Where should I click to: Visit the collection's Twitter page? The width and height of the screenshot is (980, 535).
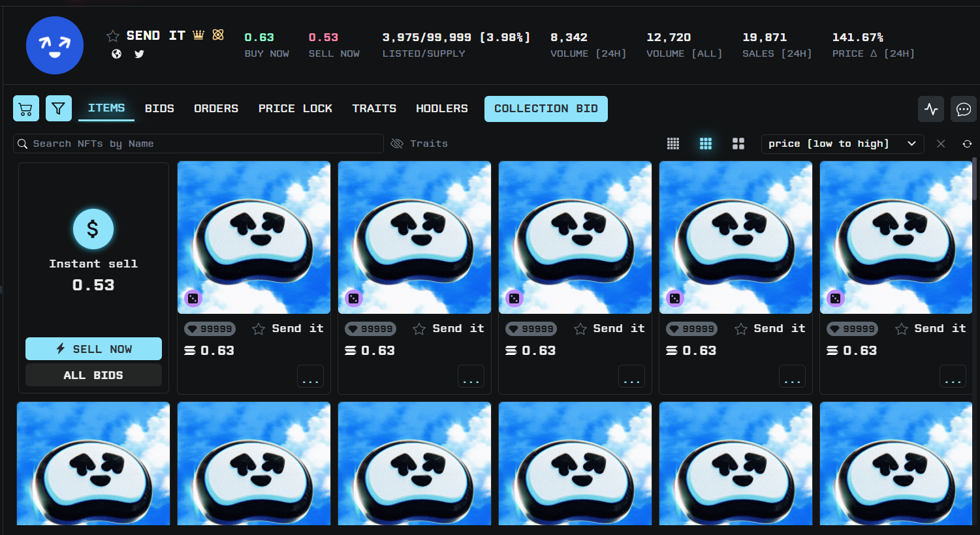[x=139, y=54]
